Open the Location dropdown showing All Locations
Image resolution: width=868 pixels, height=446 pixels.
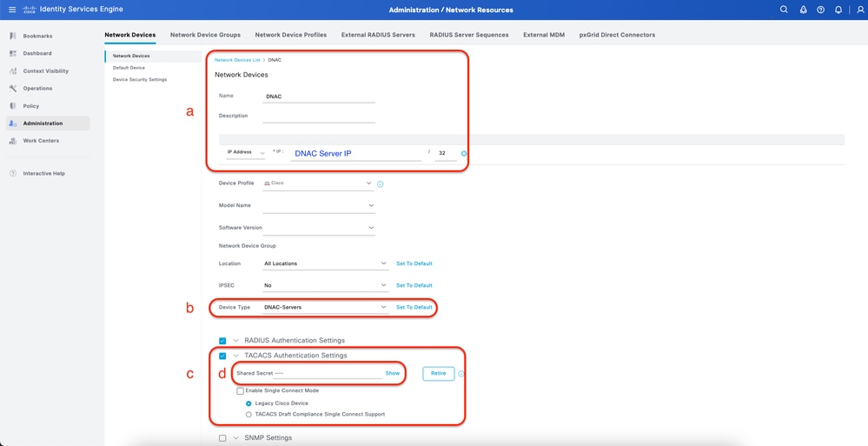pos(326,263)
